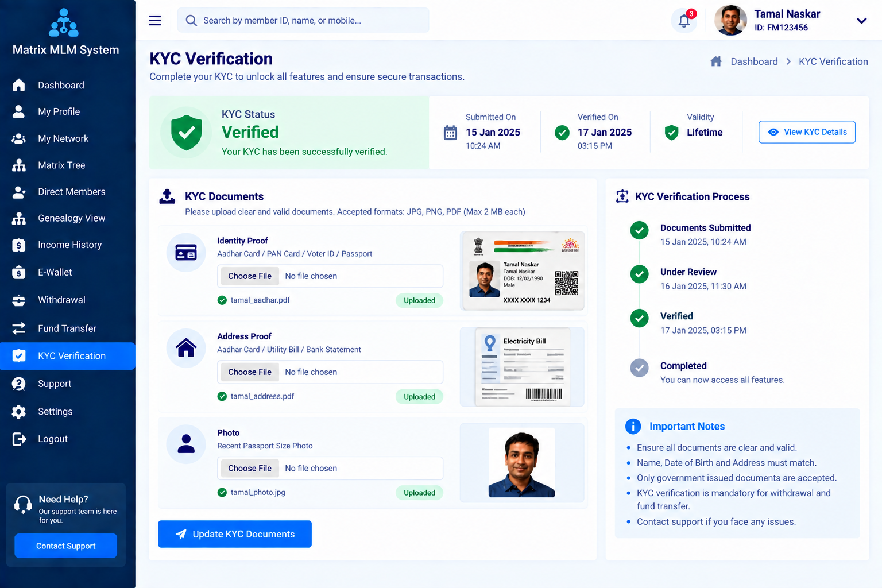Expand the user account dropdown chevron

861,21
